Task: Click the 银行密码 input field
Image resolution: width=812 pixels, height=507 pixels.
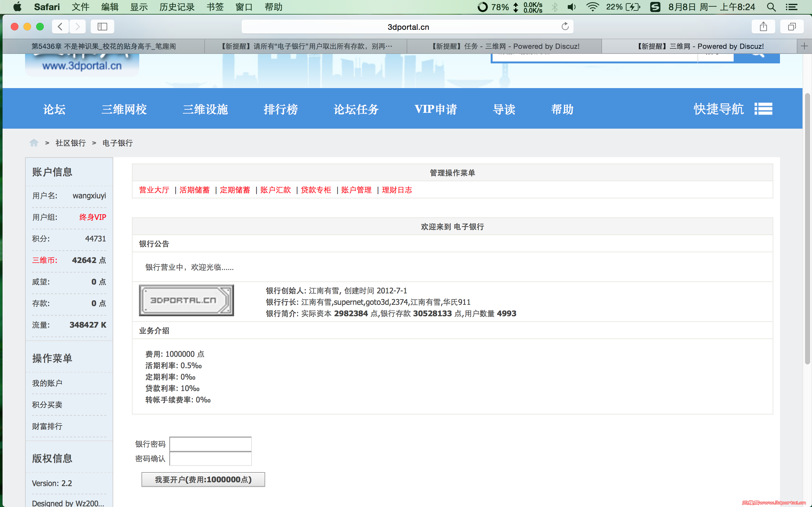Action: tap(210, 444)
